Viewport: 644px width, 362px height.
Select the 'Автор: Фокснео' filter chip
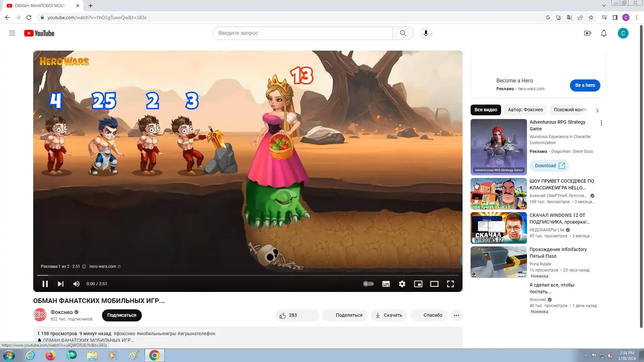tap(525, 110)
